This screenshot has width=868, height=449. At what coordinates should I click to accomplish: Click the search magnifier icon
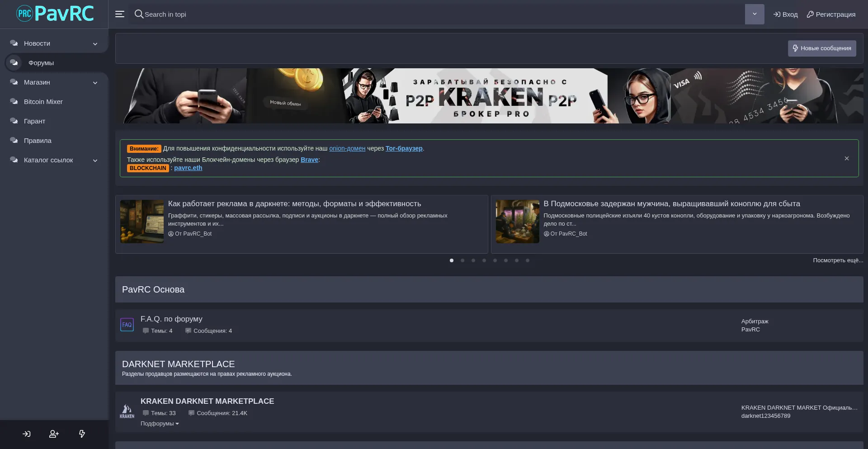tap(139, 14)
